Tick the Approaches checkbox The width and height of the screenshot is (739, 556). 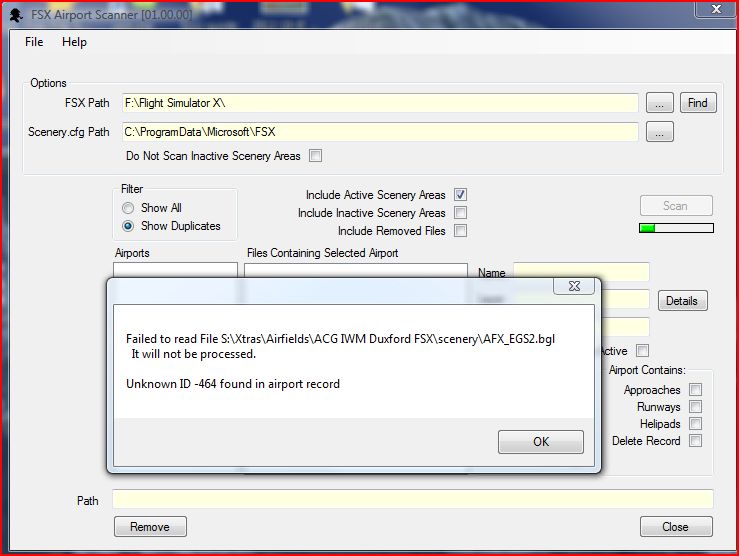click(x=695, y=390)
